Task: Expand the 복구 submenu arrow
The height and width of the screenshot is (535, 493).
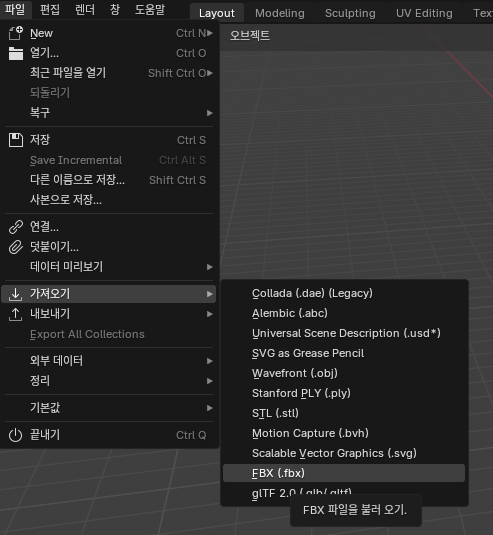Action: click(x=210, y=113)
